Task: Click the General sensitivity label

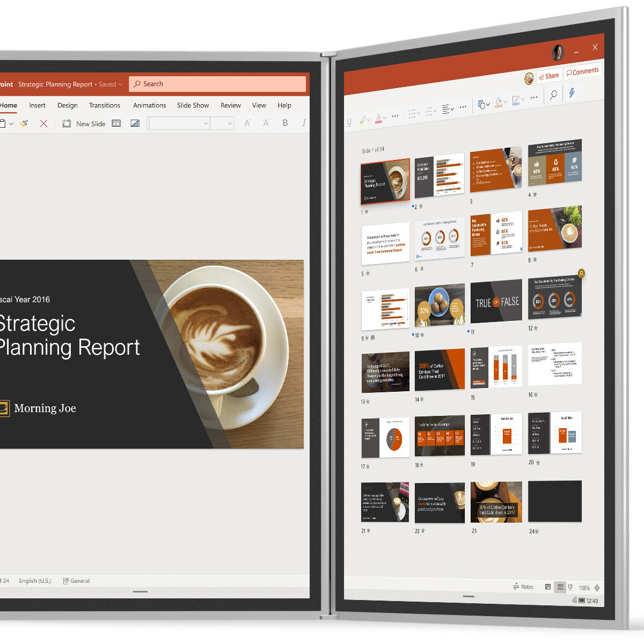Action: 76,581
